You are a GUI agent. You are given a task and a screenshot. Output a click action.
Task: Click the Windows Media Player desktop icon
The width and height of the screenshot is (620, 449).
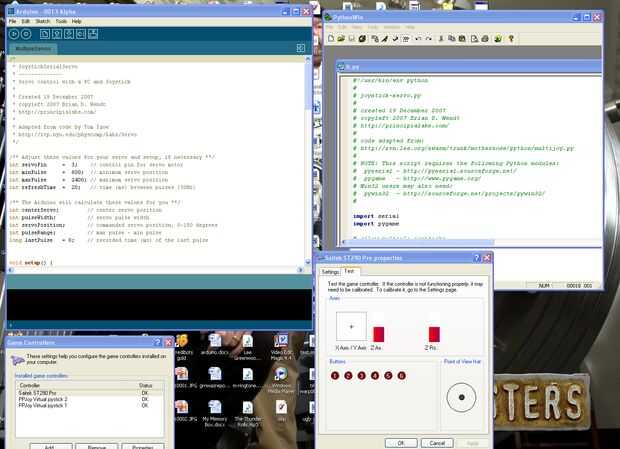pos(281,380)
